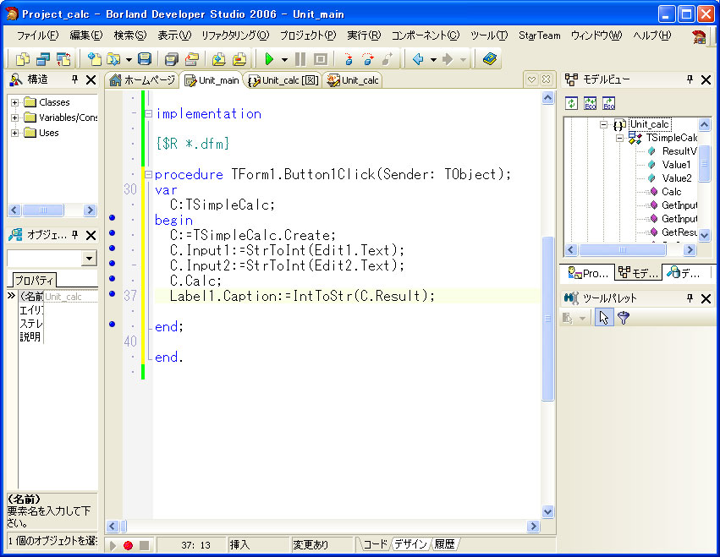Open dropdown arrow next to Run button

coord(284,59)
